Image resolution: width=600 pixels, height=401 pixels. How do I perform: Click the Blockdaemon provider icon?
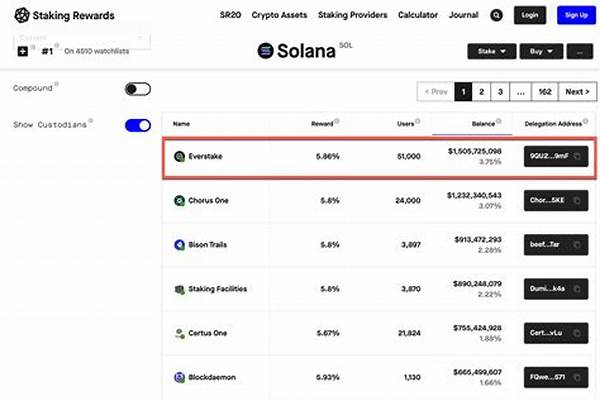pyautogui.click(x=179, y=378)
